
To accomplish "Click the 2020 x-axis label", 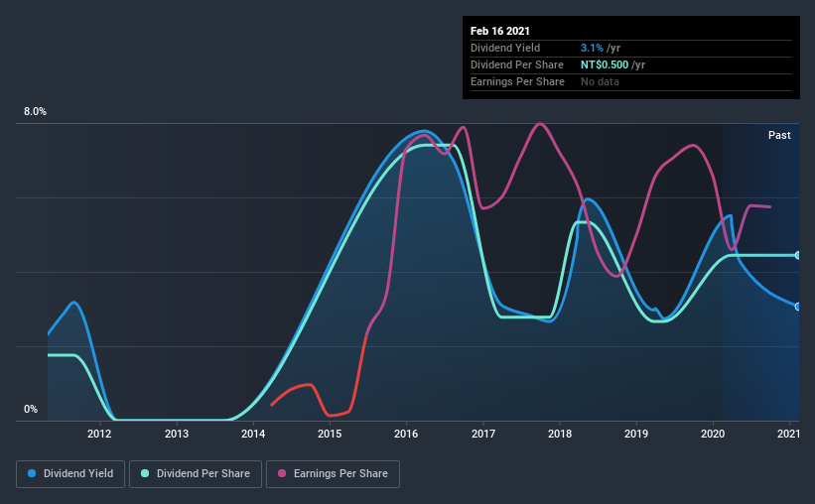I will 713,434.
